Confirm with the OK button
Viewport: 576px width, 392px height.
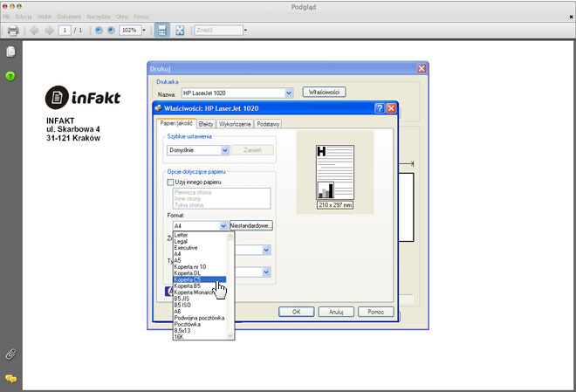(x=297, y=312)
